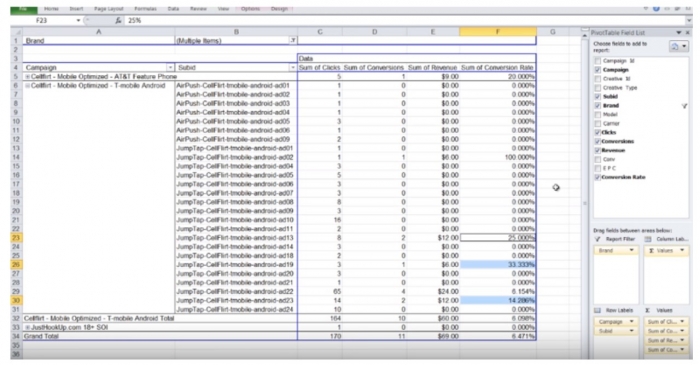
Task: Open Subid dropdown in Row Labels area
Action: pyautogui.click(x=631, y=331)
